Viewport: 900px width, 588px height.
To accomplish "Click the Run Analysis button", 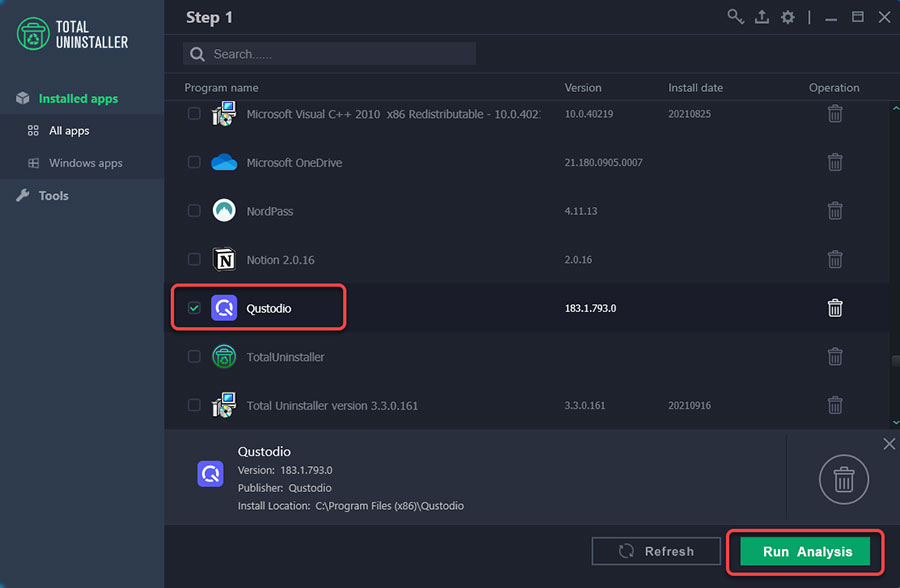I will click(x=805, y=552).
